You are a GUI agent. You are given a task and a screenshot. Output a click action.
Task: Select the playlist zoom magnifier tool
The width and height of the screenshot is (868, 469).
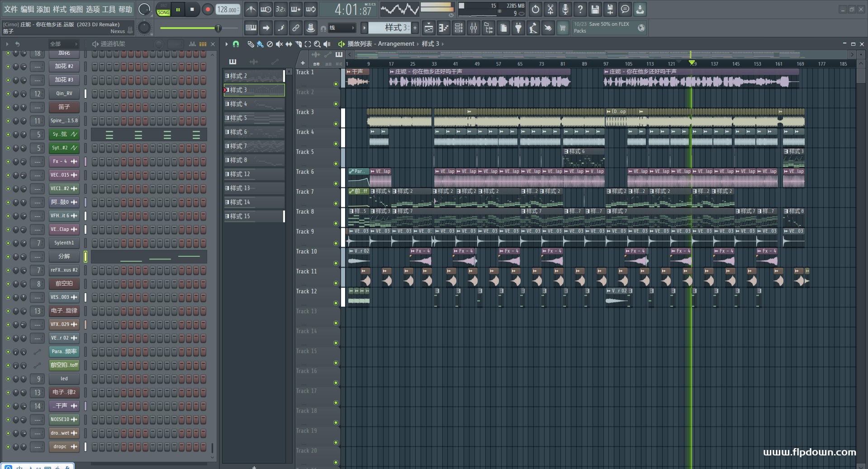(x=317, y=44)
